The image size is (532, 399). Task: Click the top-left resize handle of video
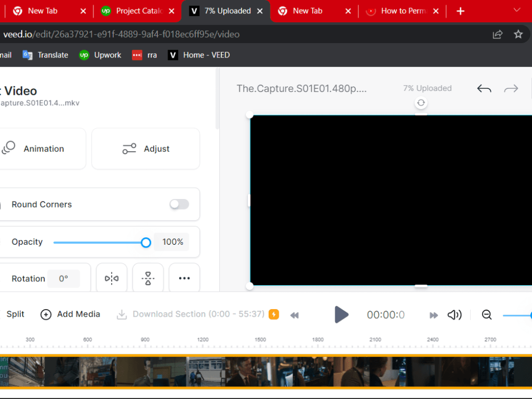(x=250, y=115)
